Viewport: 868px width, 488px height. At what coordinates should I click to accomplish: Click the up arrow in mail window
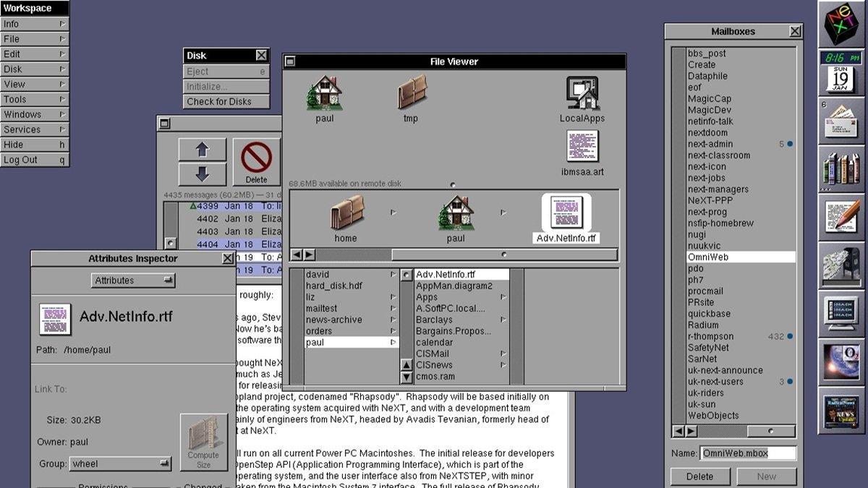click(203, 150)
